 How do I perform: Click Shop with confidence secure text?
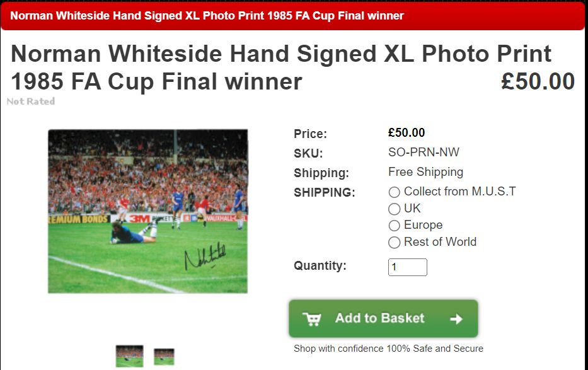click(x=388, y=349)
